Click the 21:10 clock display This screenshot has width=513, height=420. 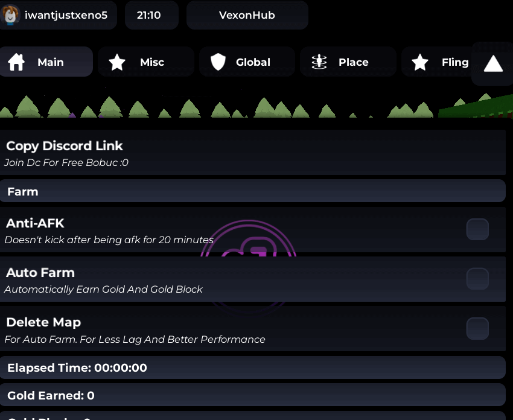(152, 15)
